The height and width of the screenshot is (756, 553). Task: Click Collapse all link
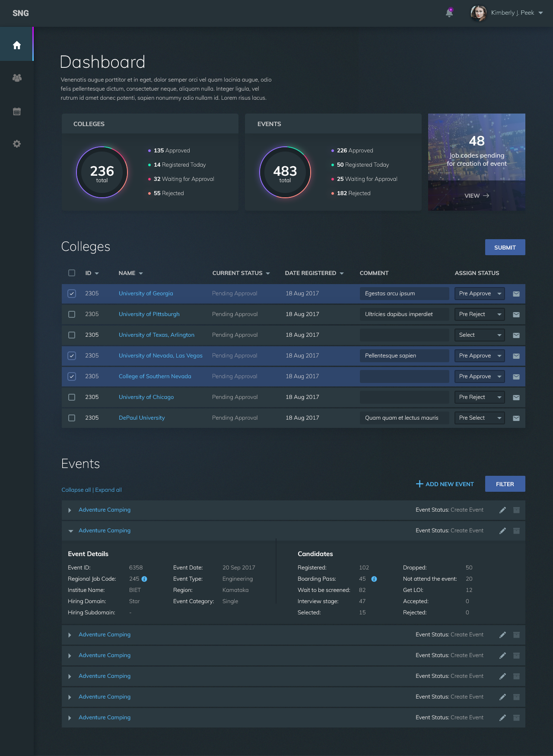point(76,490)
